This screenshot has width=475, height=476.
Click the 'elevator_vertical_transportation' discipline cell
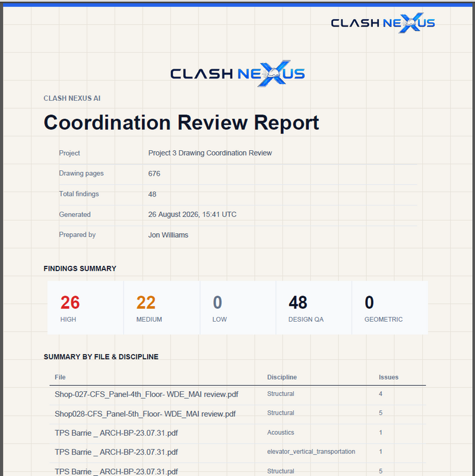[311, 452]
